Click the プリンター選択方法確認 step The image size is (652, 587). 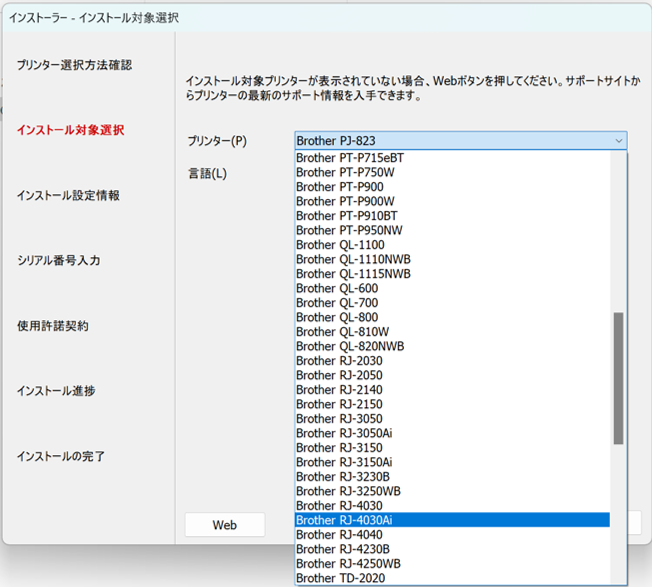[74, 65]
